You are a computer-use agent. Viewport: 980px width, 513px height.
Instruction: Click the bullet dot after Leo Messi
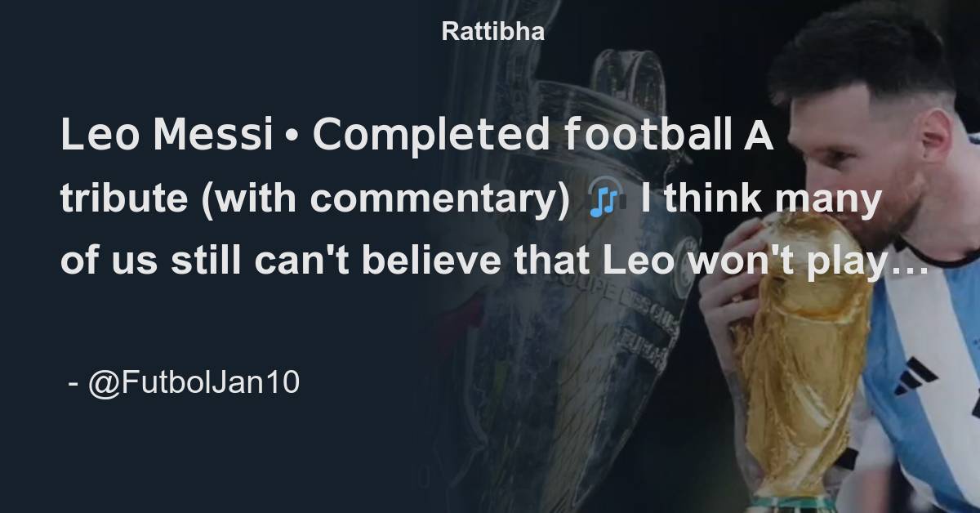292,136
